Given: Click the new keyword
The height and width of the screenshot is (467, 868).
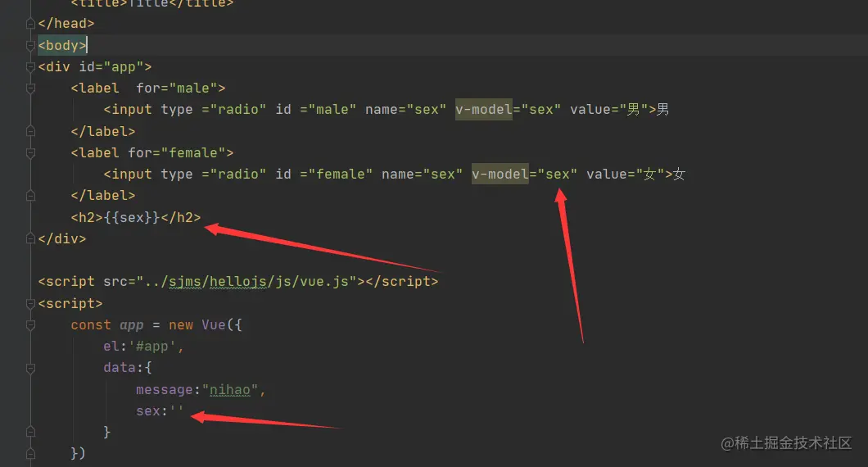Looking at the screenshot, I should pyautogui.click(x=181, y=325).
